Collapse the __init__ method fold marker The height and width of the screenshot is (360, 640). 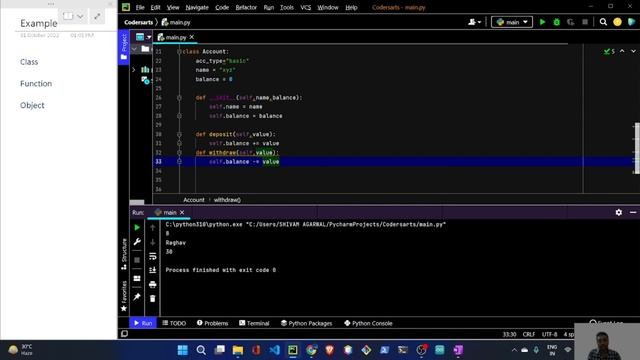pos(179,98)
